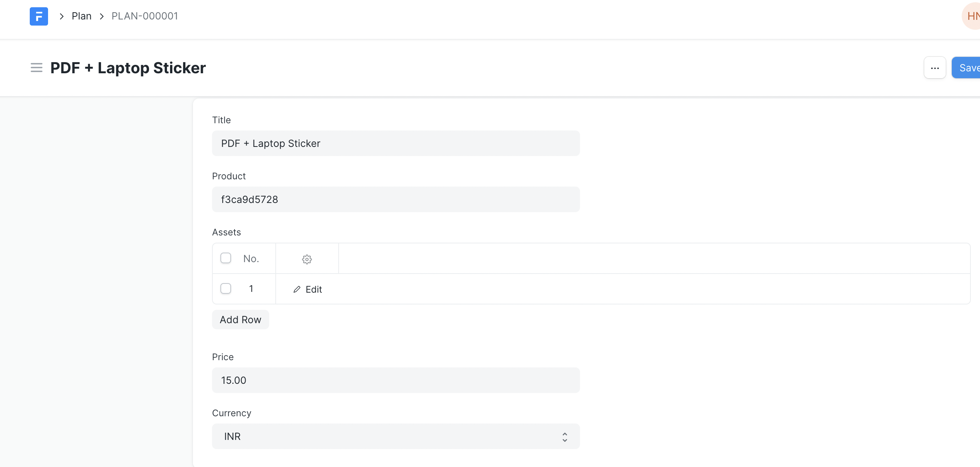Open the three-dots more actions menu
Image resolution: width=980 pixels, height=467 pixels.
(x=935, y=68)
